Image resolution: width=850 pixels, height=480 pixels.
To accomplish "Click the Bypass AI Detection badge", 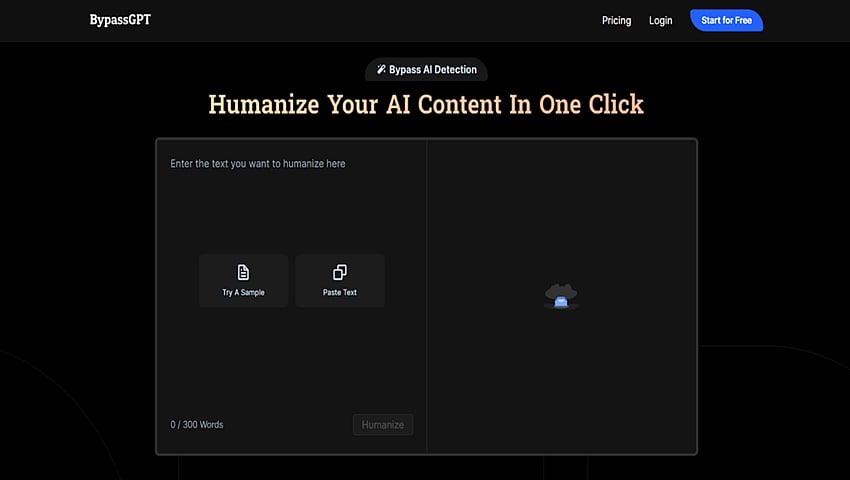I will [427, 69].
